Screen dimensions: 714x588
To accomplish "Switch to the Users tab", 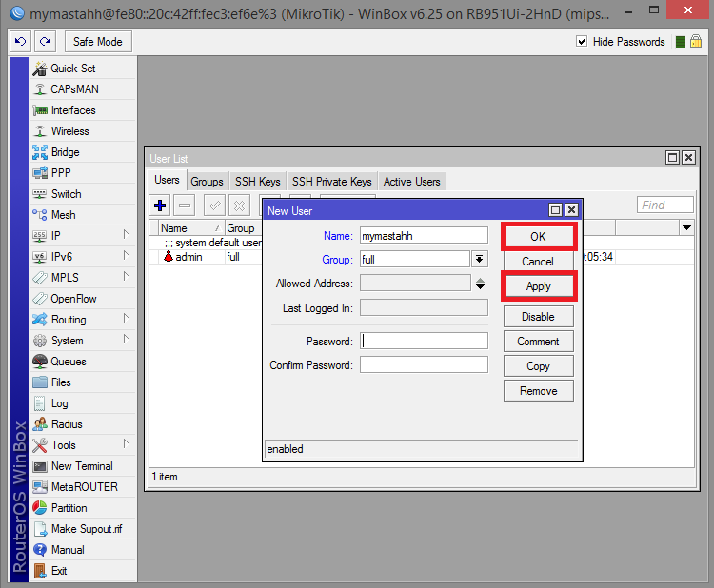I will coord(167,181).
